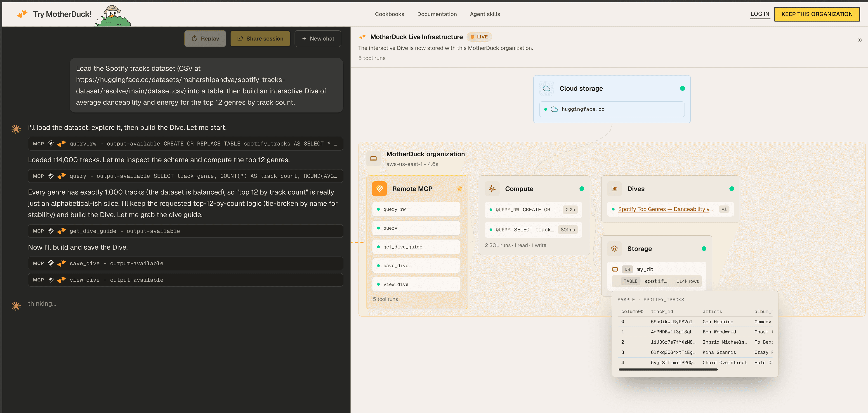Click the duck icon on get_dive_guide row
Image resolution: width=868 pixels, height=413 pixels.
pos(61,231)
